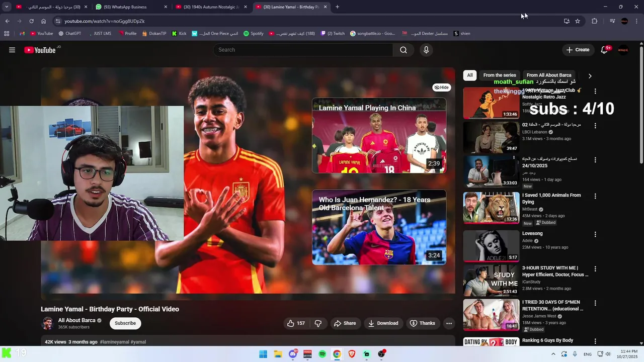Start voice search with the microphone
Image resolution: width=644 pixels, height=362 pixels.
coord(426,50)
